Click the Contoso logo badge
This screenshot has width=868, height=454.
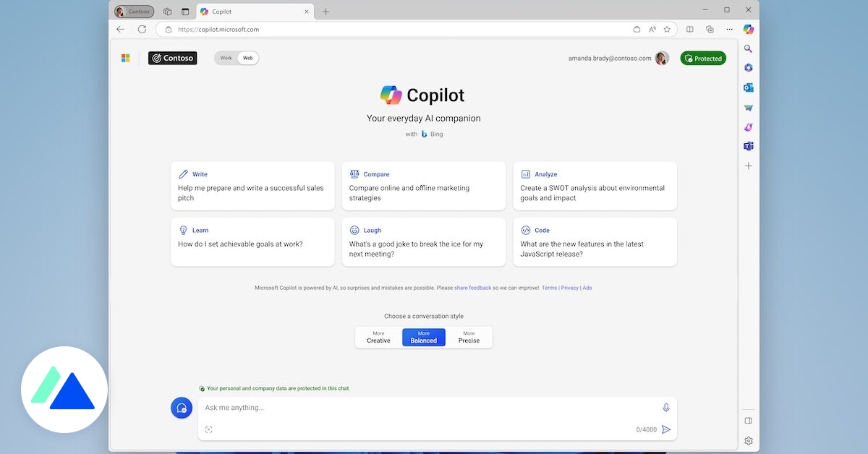pyautogui.click(x=172, y=58)
